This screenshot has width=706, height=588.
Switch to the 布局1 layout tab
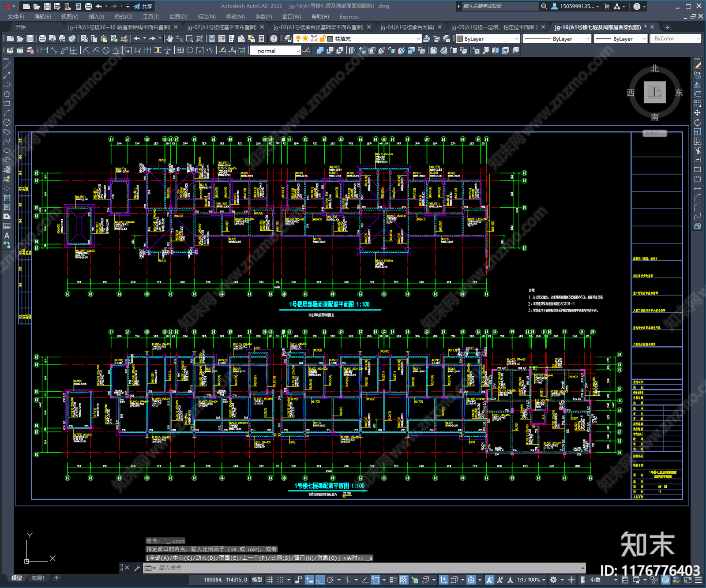38,578
